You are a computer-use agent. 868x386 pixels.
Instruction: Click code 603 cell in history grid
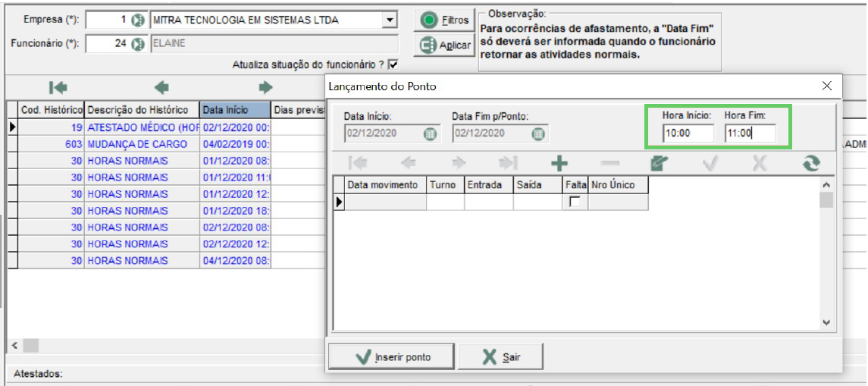52,144
